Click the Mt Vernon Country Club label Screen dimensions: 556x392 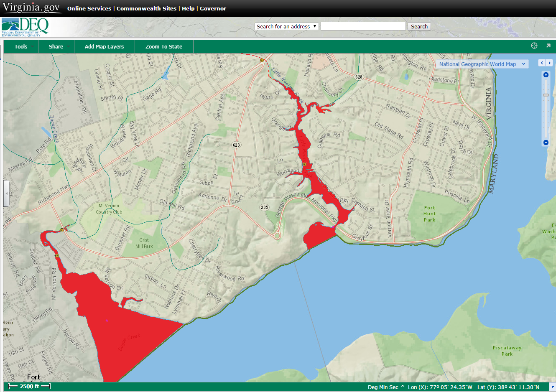pos(109,209)
